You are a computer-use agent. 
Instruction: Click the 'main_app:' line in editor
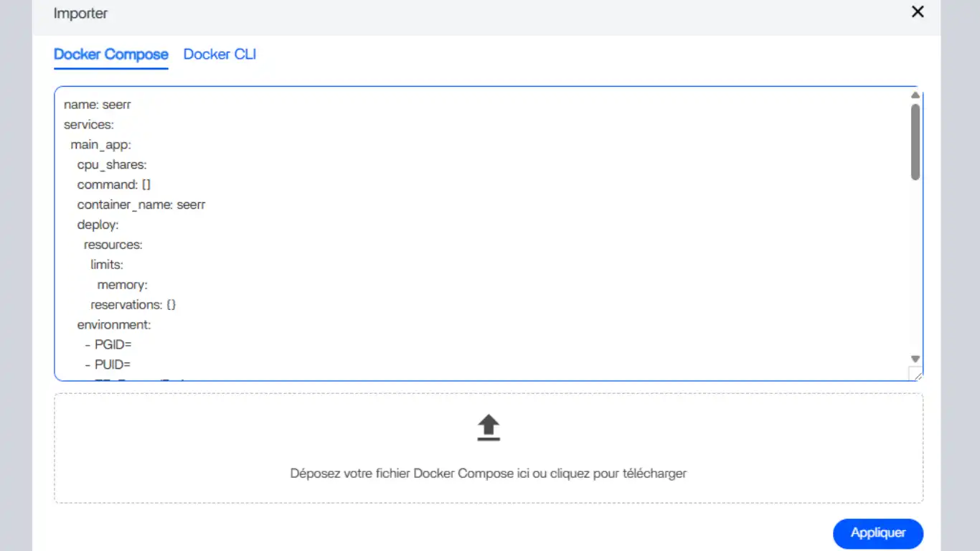(100, 145)
